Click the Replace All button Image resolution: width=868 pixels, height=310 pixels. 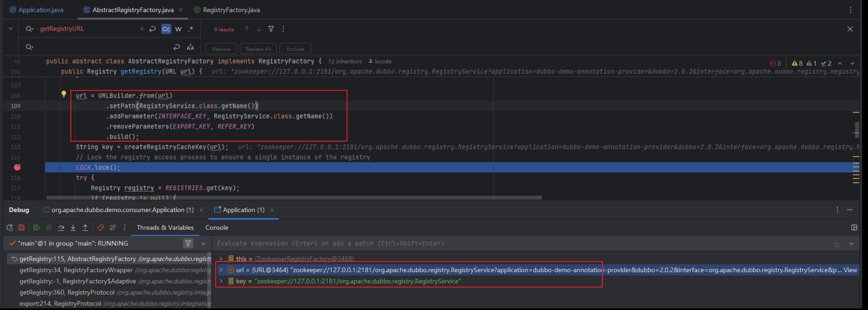click(258, 49)
